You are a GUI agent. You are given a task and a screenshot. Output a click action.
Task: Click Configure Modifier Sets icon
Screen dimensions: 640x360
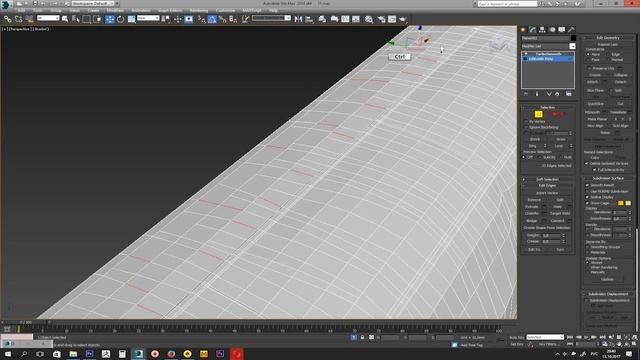pyautogui.click(x=569, y=94)
